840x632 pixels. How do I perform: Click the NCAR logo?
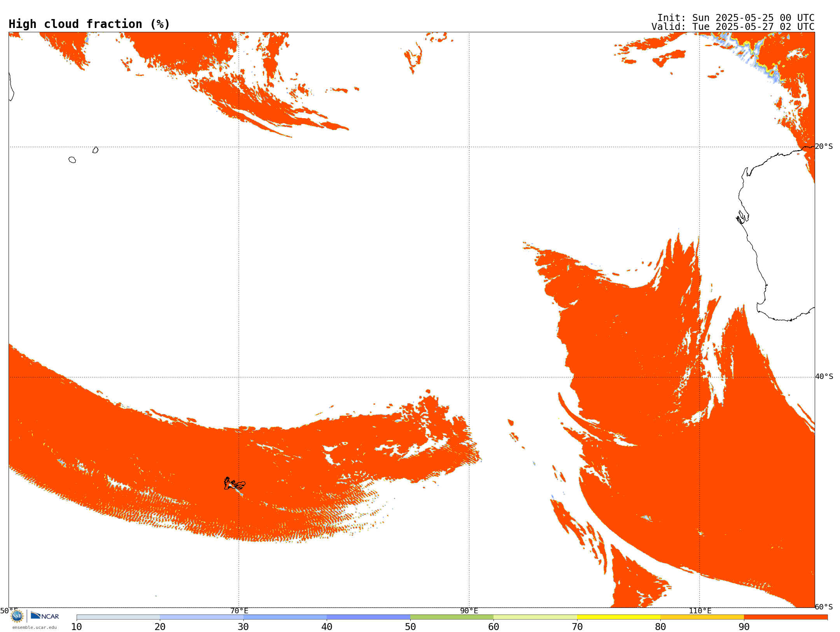pyautogui.click(x=45, y=616)
